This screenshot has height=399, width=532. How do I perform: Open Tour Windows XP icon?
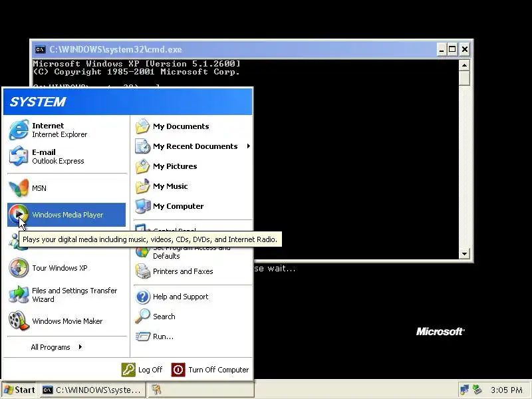[x=19, y=268]
